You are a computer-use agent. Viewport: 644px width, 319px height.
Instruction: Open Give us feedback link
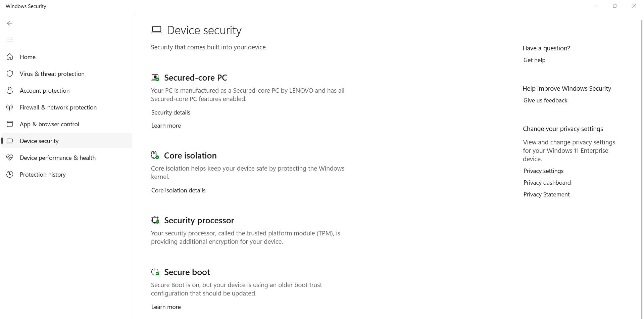pos(545,100)
